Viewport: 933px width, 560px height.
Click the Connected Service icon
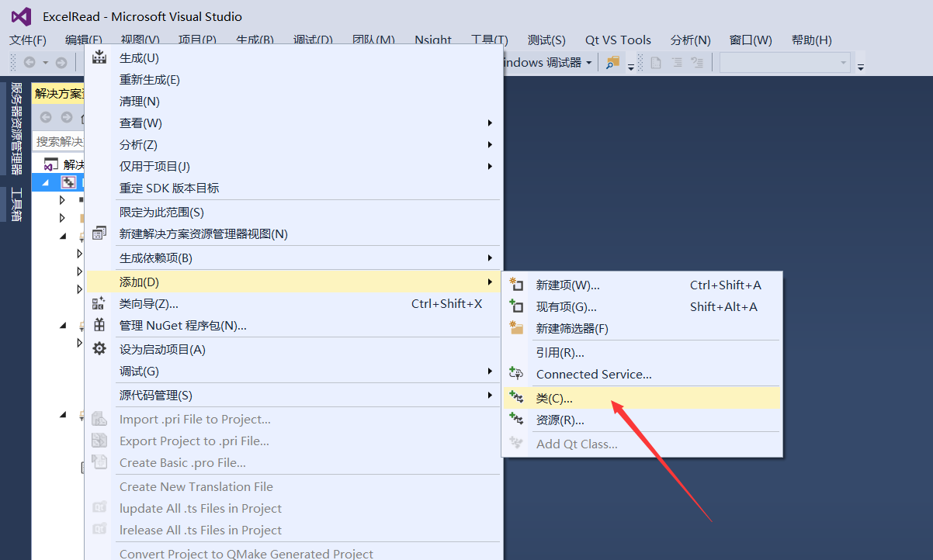[x=516, y=374]
